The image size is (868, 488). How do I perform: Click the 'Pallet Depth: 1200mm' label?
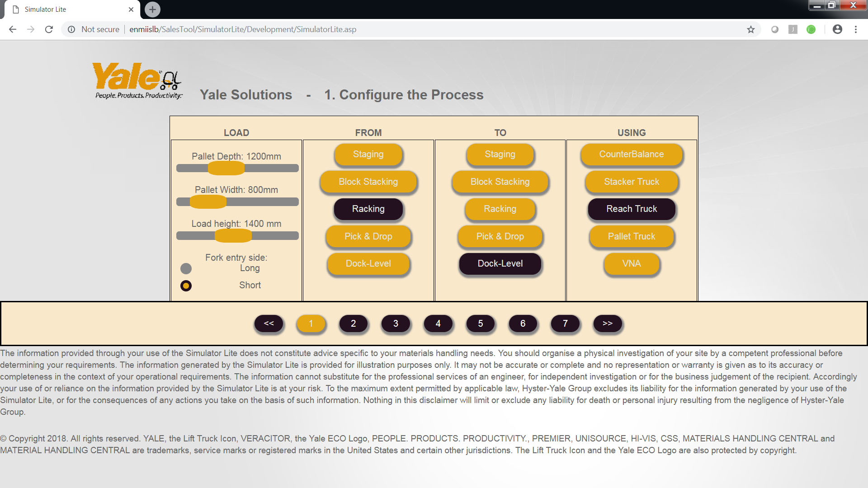[236, 156]
